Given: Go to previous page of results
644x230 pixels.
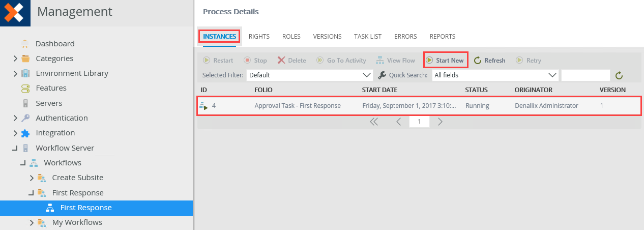Looking at the screenshot, I should pyautogui.click(x=399, y=122).
